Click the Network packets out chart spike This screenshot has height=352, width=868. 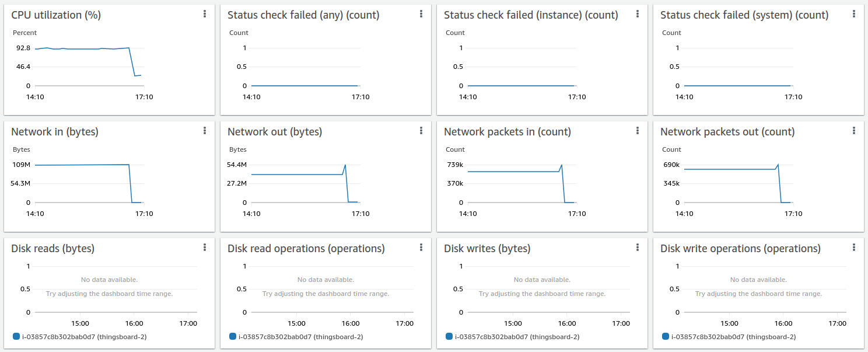778,165
